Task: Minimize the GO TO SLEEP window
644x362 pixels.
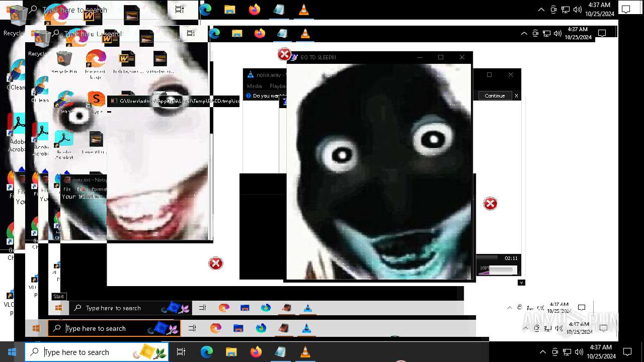Action: pyautogui.click(x=420, y=57)
